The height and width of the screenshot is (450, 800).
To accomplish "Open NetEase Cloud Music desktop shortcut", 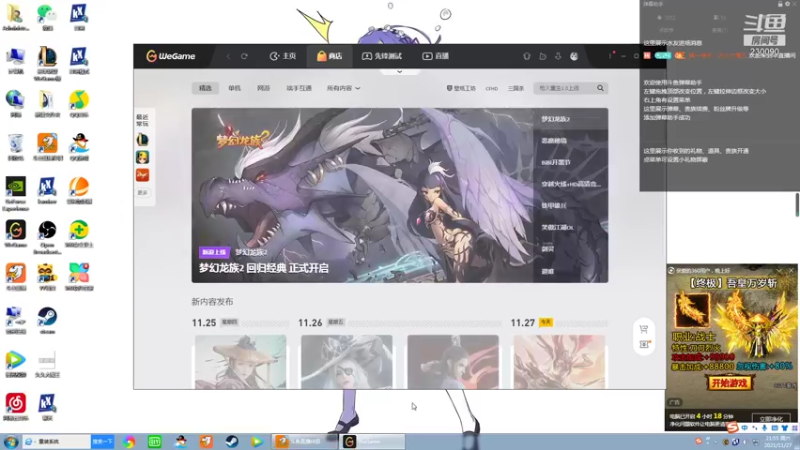I will pyautogui.click(x=15, y=407).
